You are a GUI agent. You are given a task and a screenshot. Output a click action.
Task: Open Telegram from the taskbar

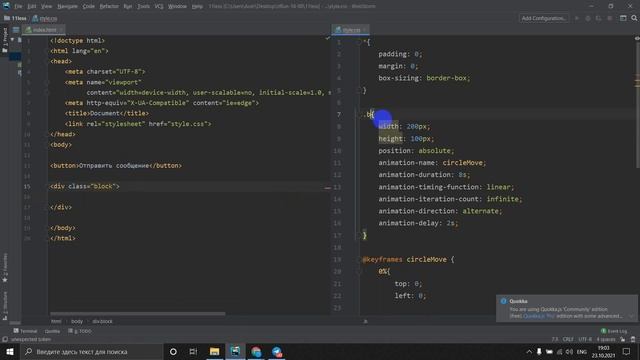pyautogui.click(x=277, y=351)
